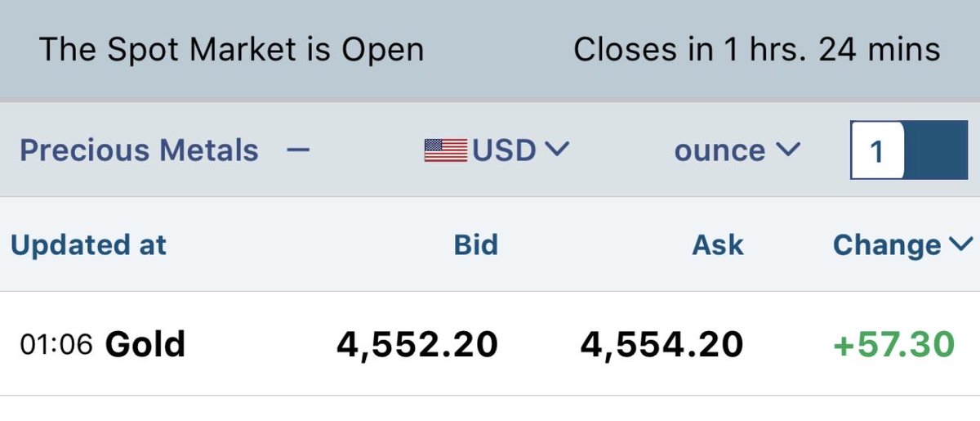The width and height of the screenshot is (980, 421).
Task: Click the chevron next to ounce
Action: [x=789, y=150]
